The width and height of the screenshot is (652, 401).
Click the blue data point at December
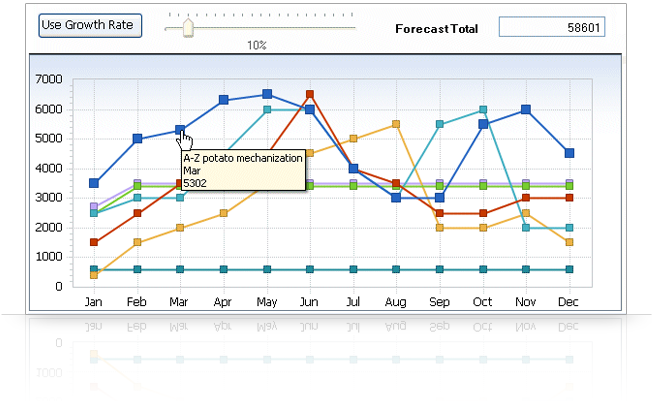pos(569,153)
